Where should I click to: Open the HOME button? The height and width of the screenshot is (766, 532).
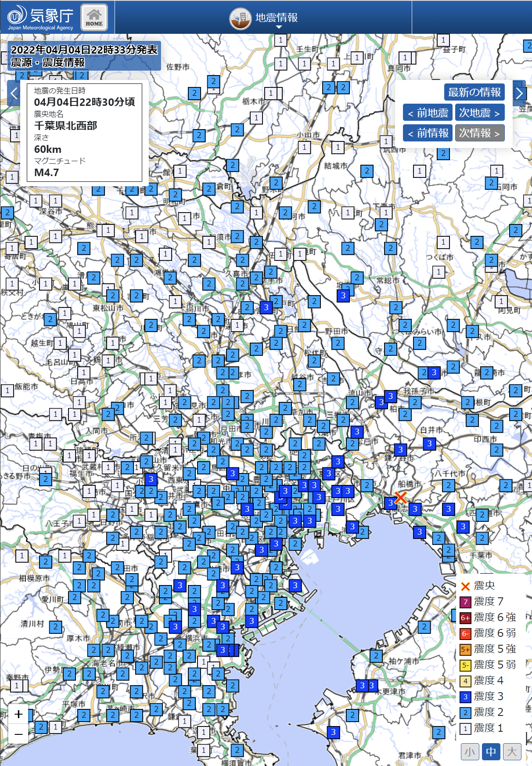(x=94, y=18)
